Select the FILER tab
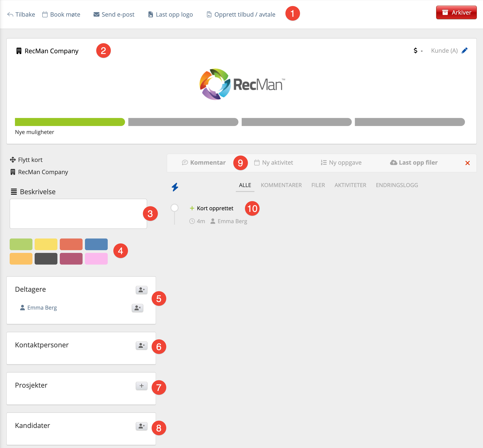The height and width of the screenshot is (448, 483). pos(318,185)
